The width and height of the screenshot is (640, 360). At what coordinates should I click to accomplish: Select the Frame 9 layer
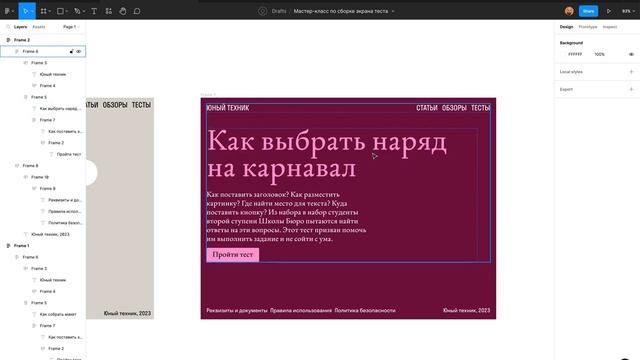[43, 189]
